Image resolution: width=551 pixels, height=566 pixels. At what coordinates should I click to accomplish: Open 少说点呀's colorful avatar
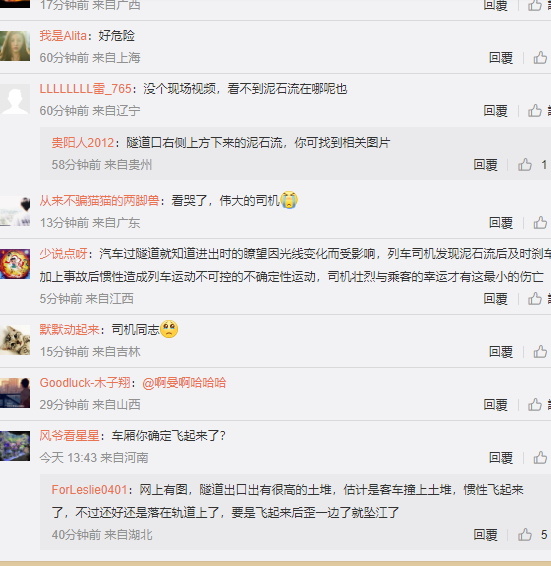pyautogui.click(x=15, y=264)
